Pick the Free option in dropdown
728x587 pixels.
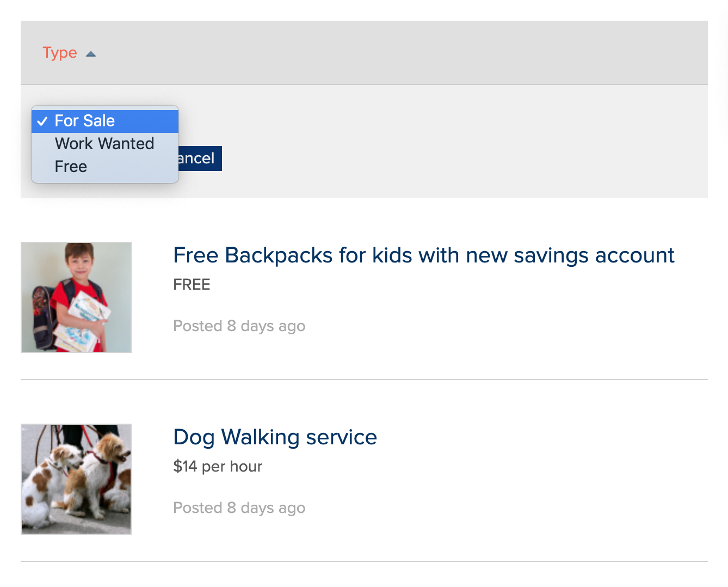71,167
